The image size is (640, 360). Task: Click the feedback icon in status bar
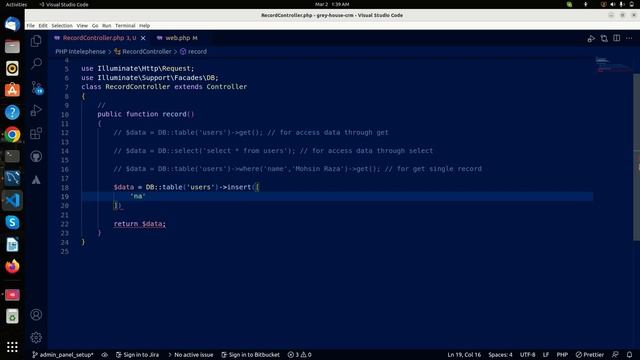pos(615,355)
